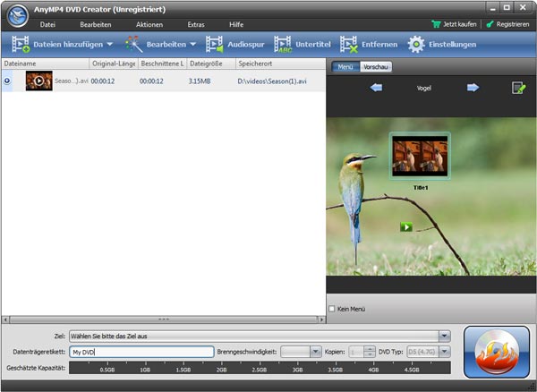
Task: Toggle the radio button for Season(1).avi row
Action: click(7, 81)
